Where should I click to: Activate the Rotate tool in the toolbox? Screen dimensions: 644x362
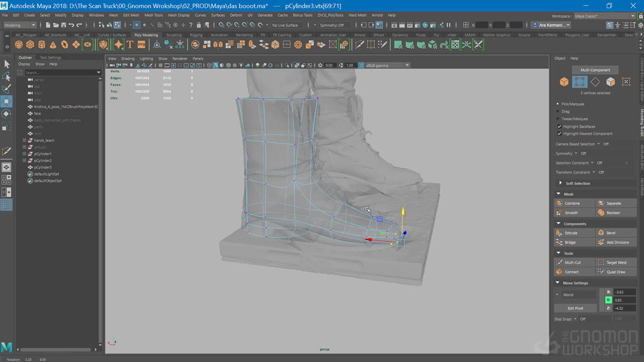point(7,114)
